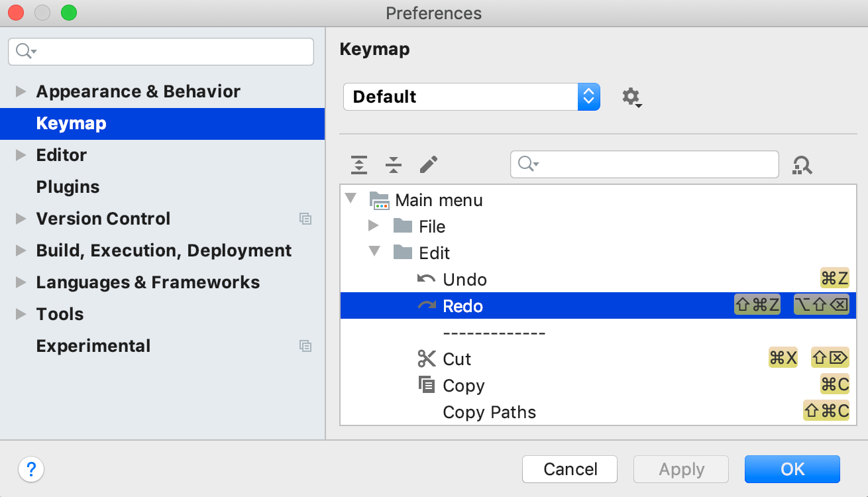Screen dimensions: 868x497
Task: Select Plugins in the preferences sidebar
Action: click(x=69, y=186)
